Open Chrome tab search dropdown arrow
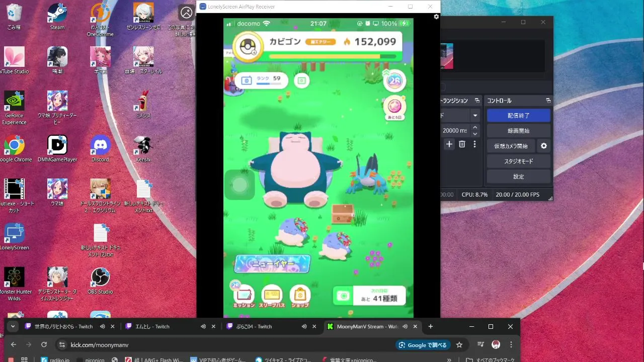This screenshot has height=362, width=644. coord(13,326)
